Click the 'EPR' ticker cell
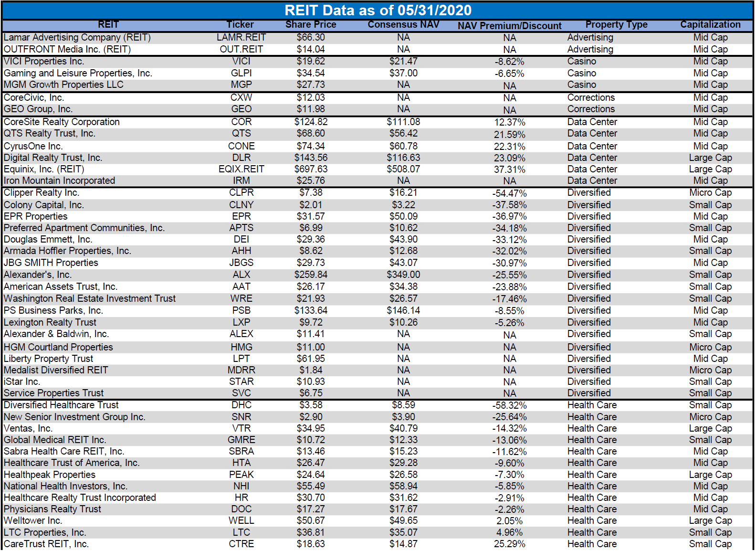The width and height of the screenshot is (756, 551). [241, 216]
